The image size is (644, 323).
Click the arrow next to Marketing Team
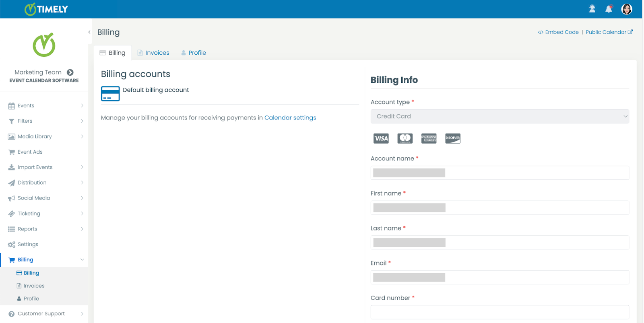point(70,72)
